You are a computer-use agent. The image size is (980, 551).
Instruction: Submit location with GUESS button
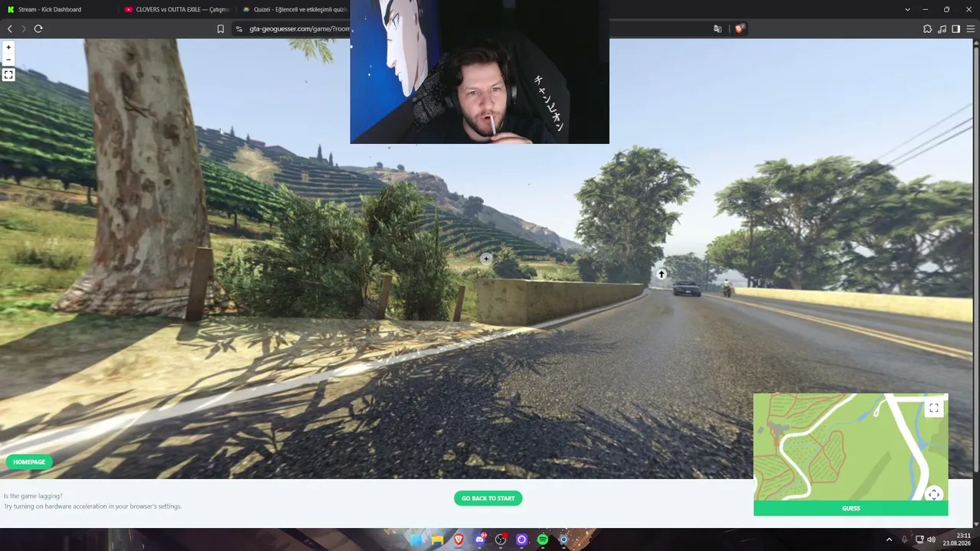pyautogui.click(x=851, y=508)
